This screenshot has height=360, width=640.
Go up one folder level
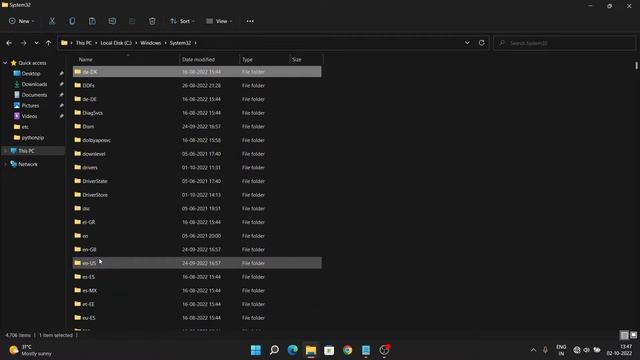point(49,43)
